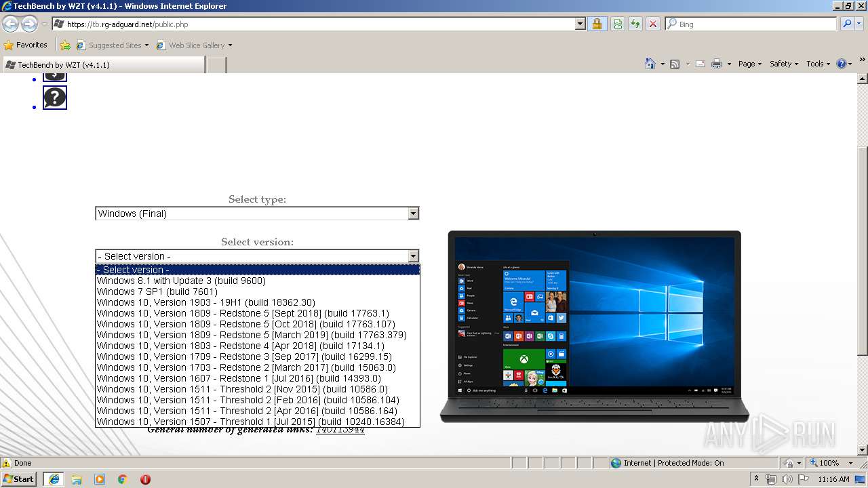Click the Refresh page icon
Image resolution: width=868 pixels, height=488 pixels.
pos(635,24)
